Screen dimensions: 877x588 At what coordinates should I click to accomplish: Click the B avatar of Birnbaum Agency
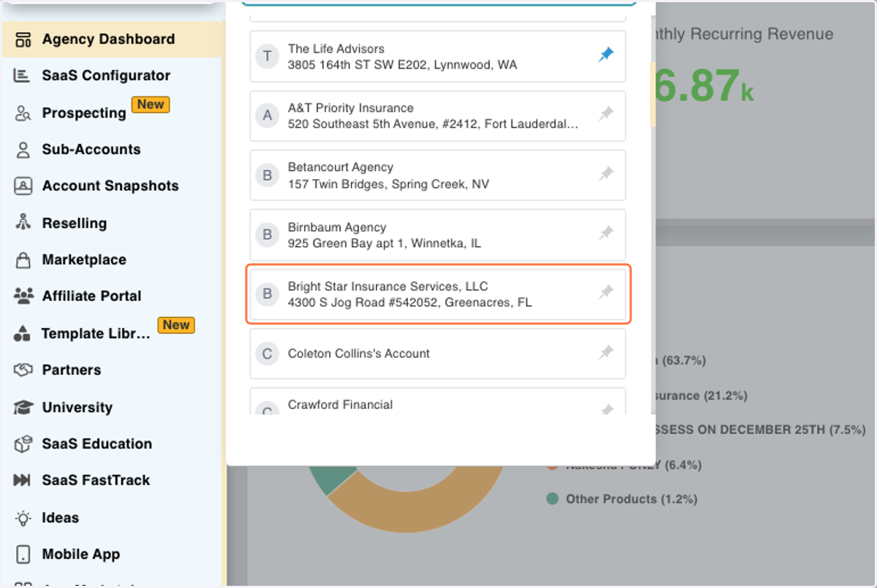267,234
